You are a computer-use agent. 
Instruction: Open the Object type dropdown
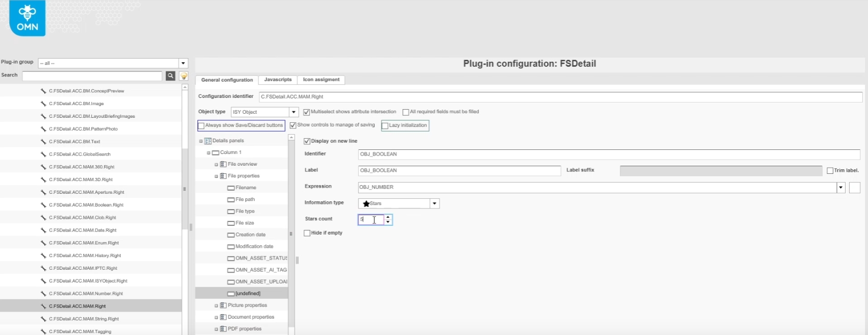point(294,112)
